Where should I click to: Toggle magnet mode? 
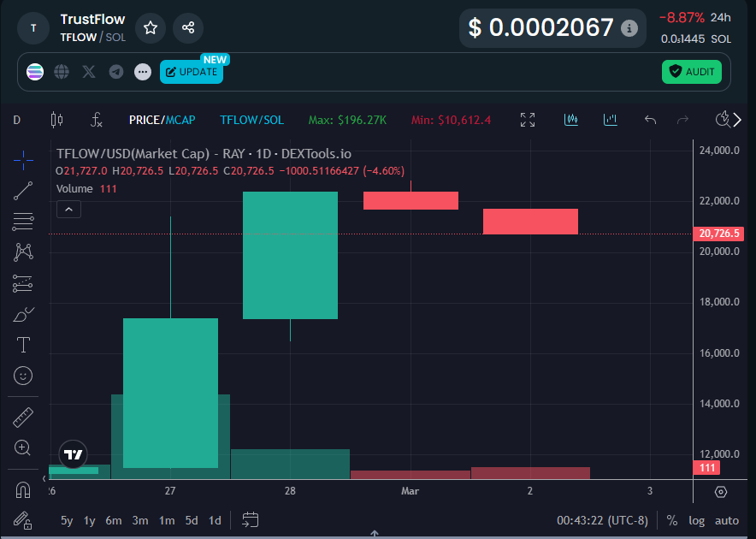tap(23, 490)
